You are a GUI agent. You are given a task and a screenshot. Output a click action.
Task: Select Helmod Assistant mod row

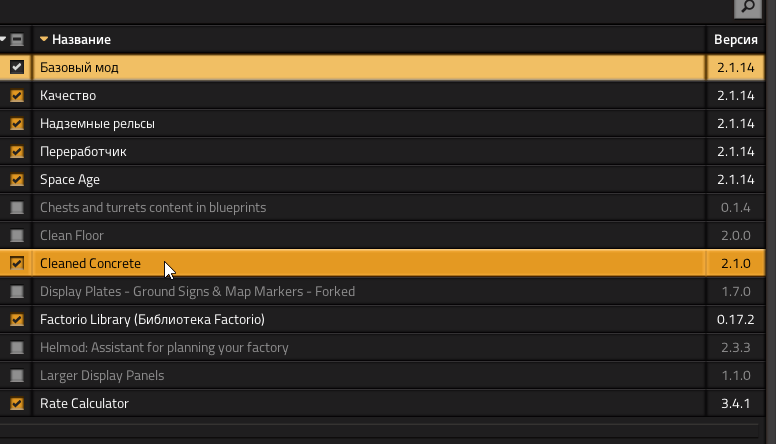[x=382, y=347]
